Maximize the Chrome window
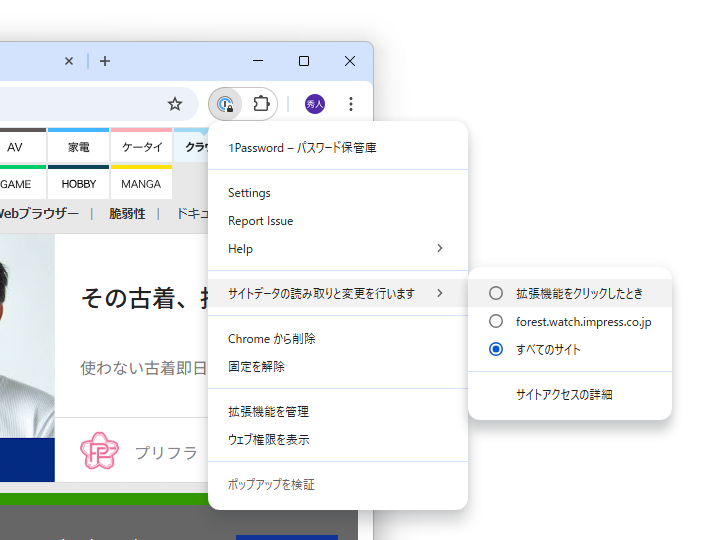This screenshot has width=720, height=540. tap(304, 61)
